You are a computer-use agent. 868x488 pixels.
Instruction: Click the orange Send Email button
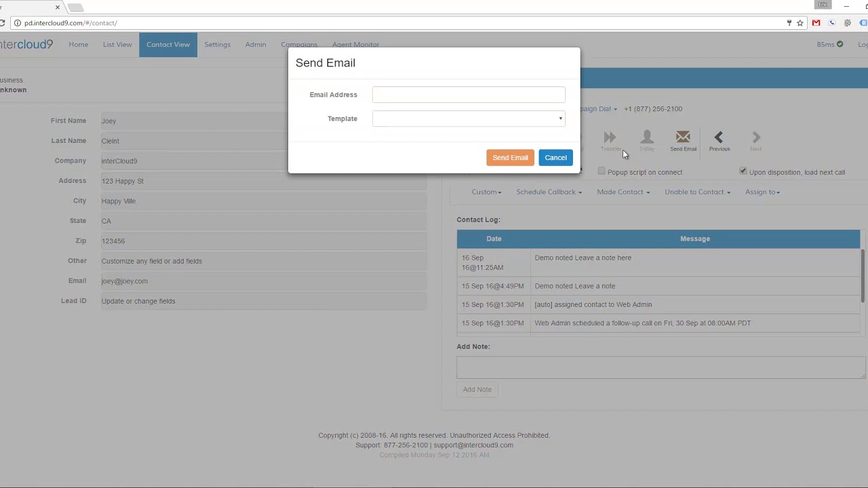tap(510, 157)
